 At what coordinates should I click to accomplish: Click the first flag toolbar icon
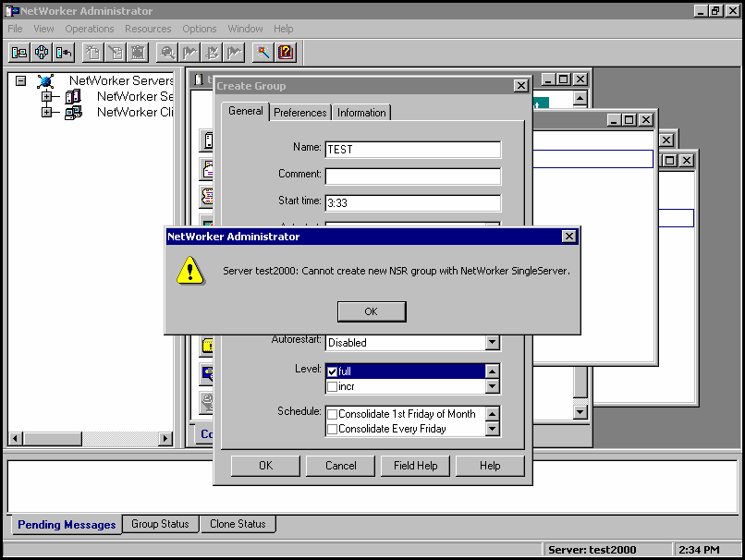189,53
